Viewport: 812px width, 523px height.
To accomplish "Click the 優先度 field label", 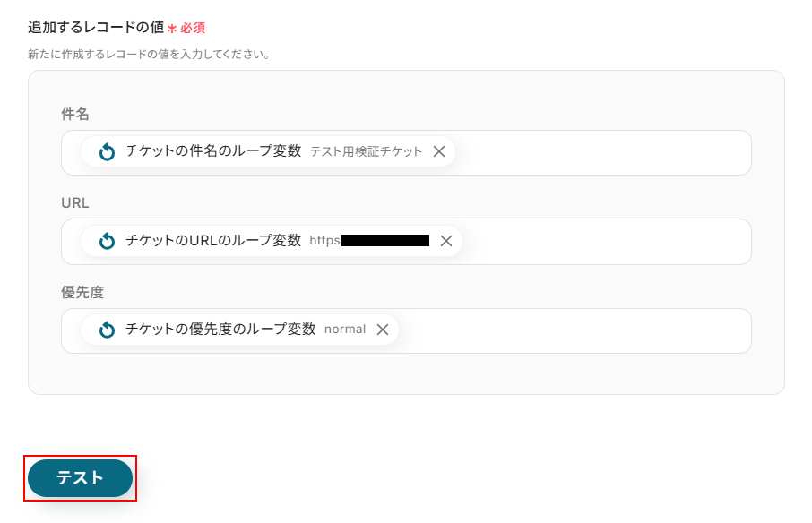I will [82, 292].
